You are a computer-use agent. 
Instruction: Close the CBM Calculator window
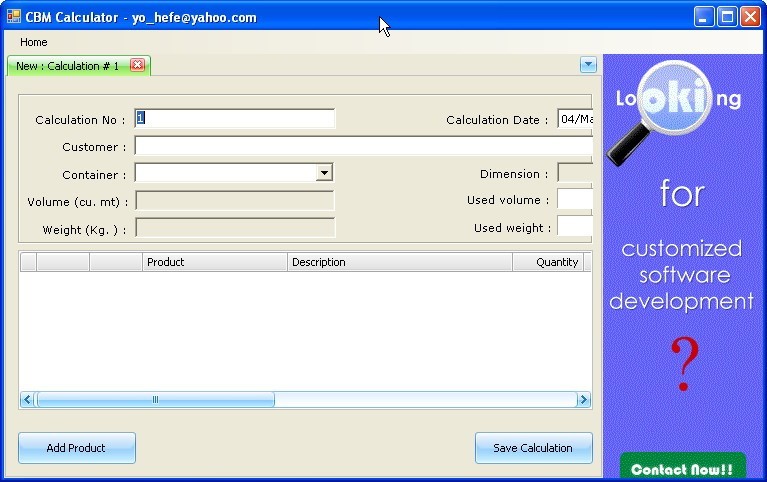click(x=750, y=17)
